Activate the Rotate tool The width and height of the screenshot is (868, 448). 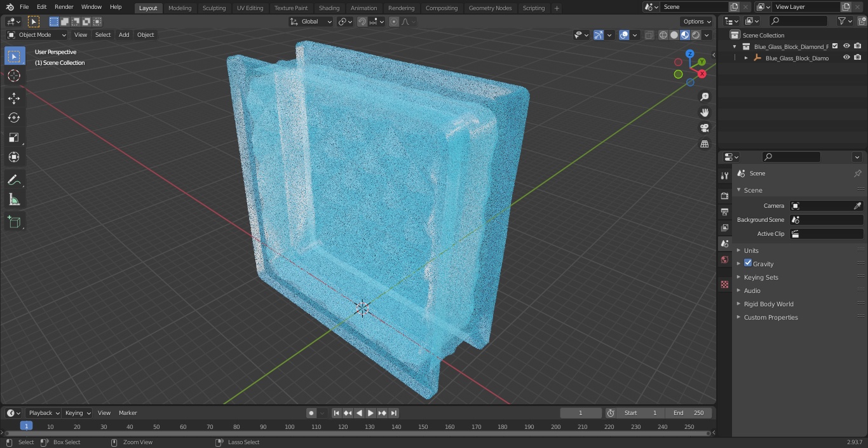[x=14, y=118]
